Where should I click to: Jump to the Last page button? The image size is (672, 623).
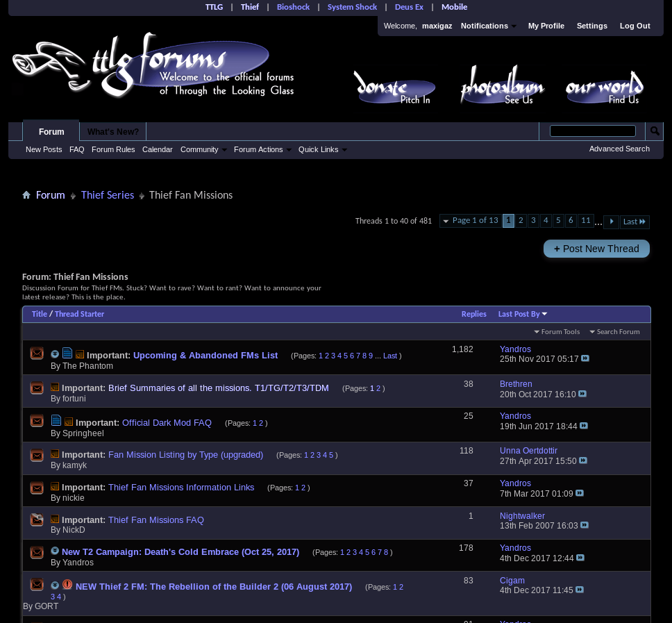tap(635, 222)
